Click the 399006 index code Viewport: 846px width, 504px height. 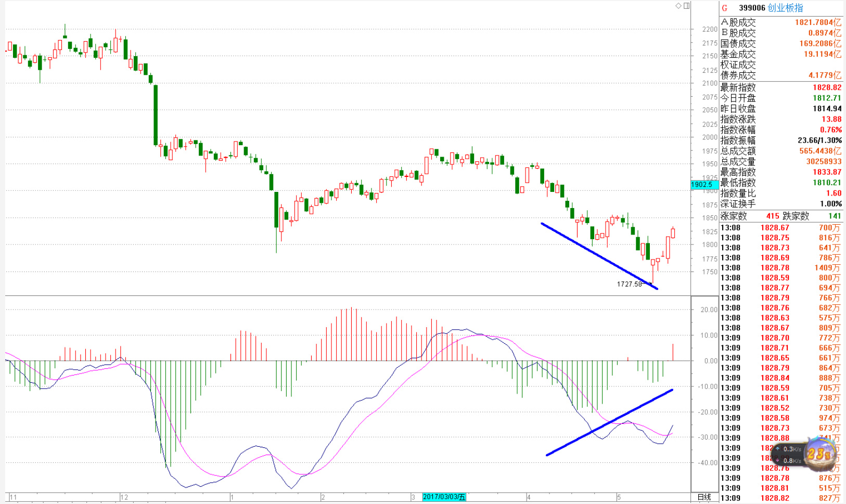752,8
